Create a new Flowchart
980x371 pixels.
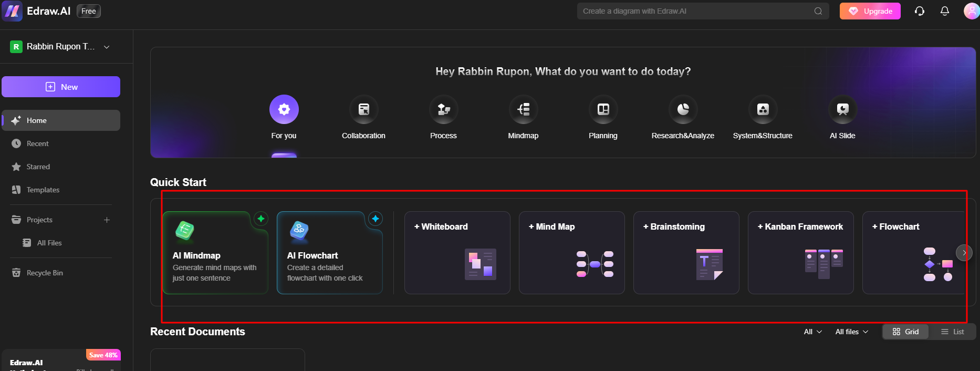(x=914, y=253)
